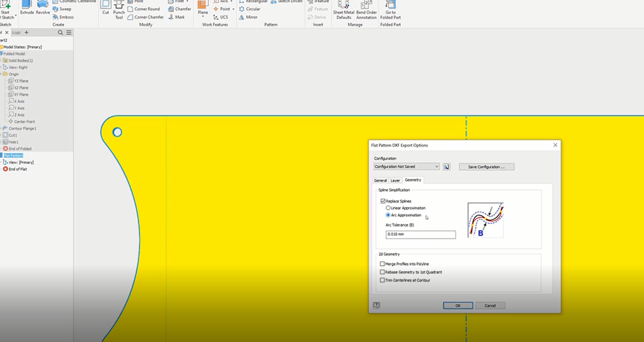Select the Corner Round tool
This screenshot has height=342, width=644.
[x=143, y=9]
